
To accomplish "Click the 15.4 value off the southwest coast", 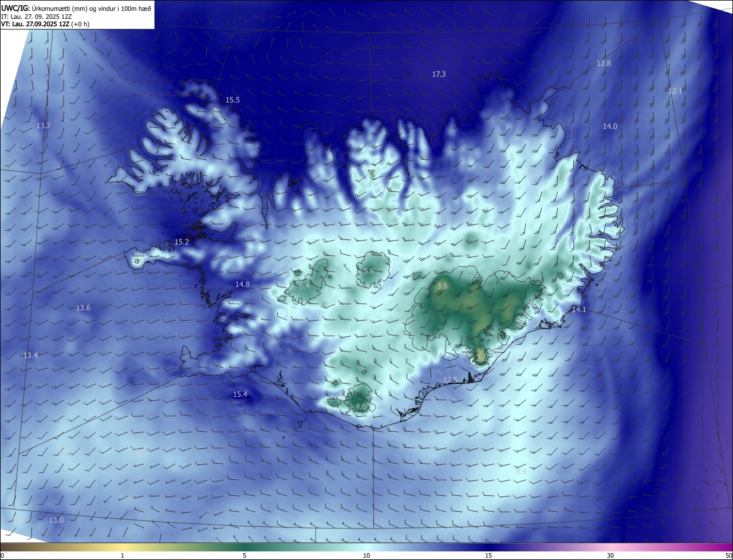I will tap(240, 395).
